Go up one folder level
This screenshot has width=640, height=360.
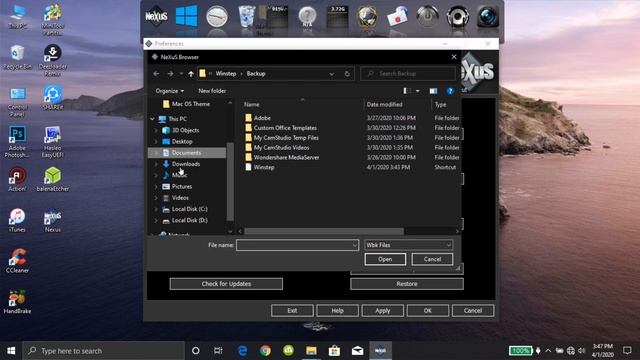click(191, 74)
